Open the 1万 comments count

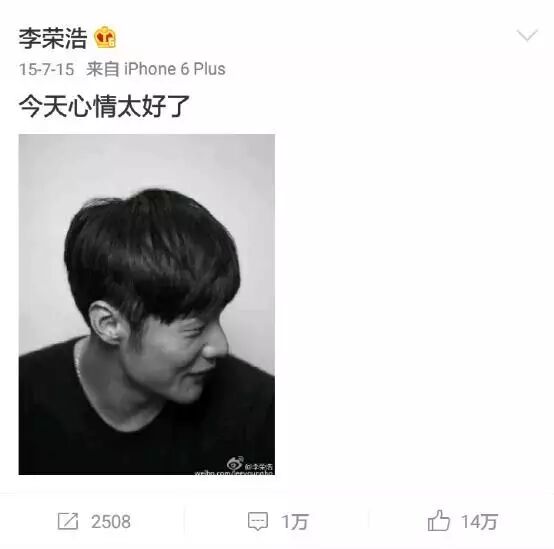tap(295, 522)
